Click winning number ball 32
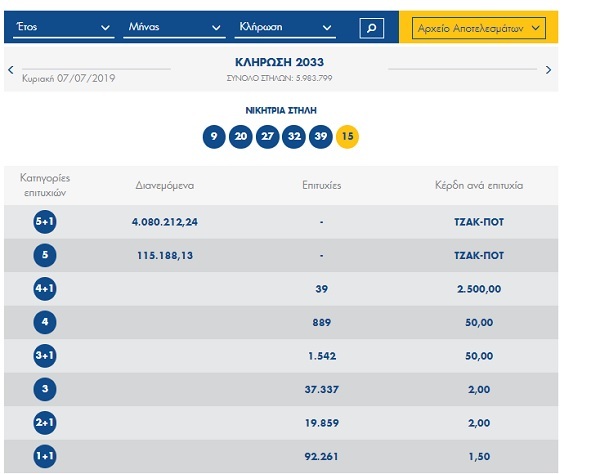 click(293, 137)
